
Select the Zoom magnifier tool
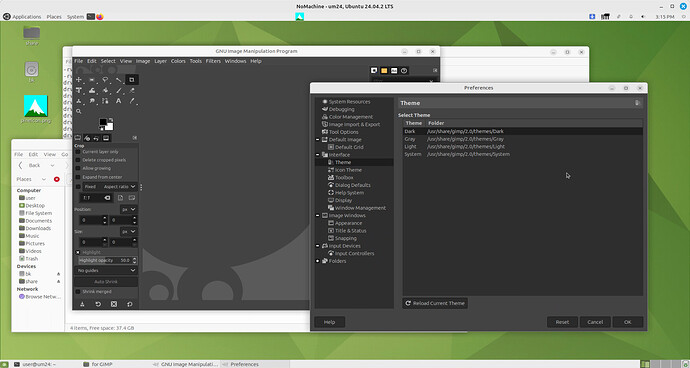point(79,111)
